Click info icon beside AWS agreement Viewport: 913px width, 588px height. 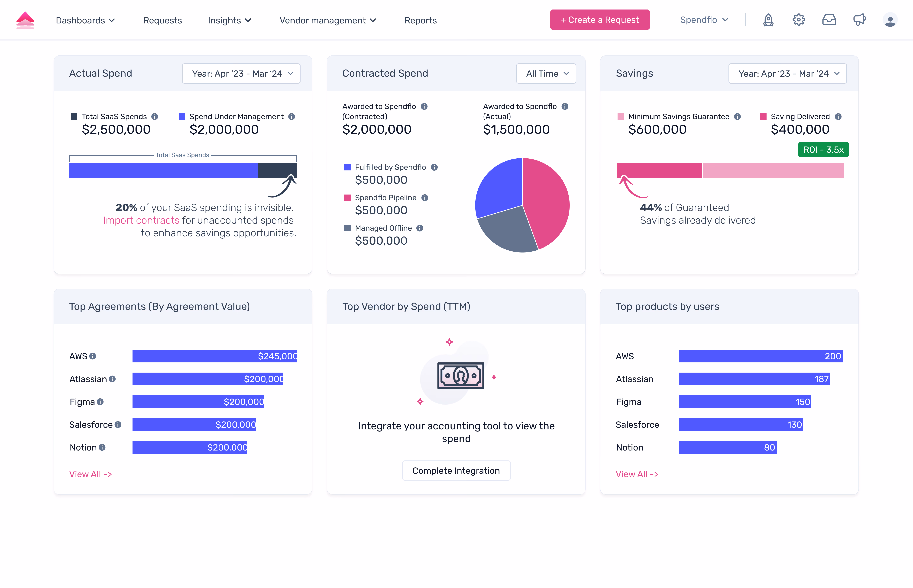pos(92,356)
